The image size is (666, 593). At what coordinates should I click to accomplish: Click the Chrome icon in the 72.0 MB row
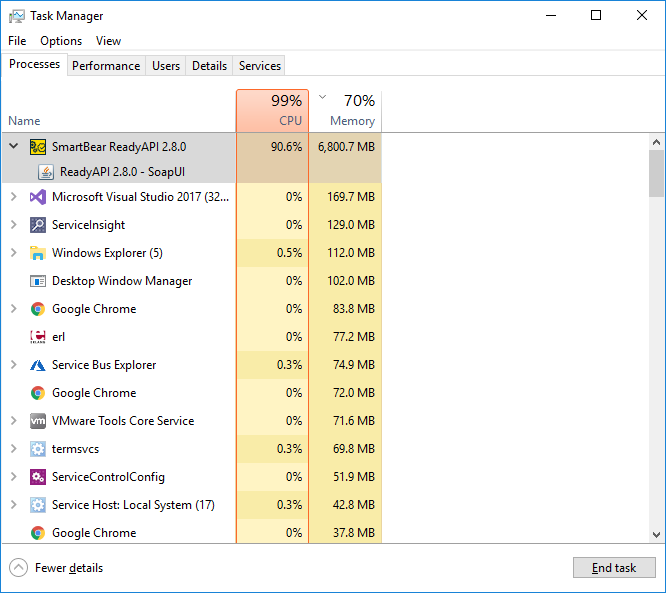click(x=38, y=393)
